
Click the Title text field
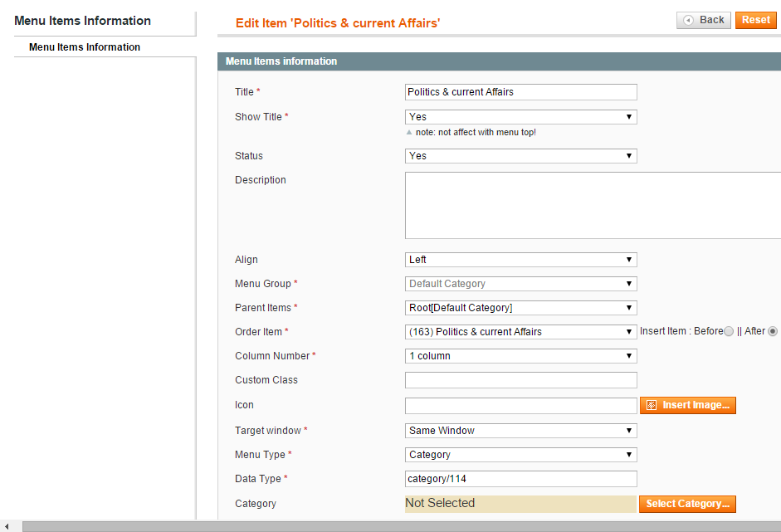(521, 92)
